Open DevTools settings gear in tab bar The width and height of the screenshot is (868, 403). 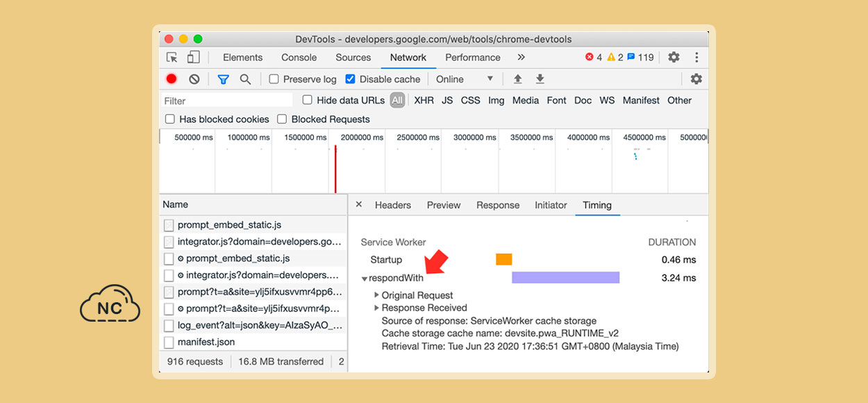coord(674,58)
